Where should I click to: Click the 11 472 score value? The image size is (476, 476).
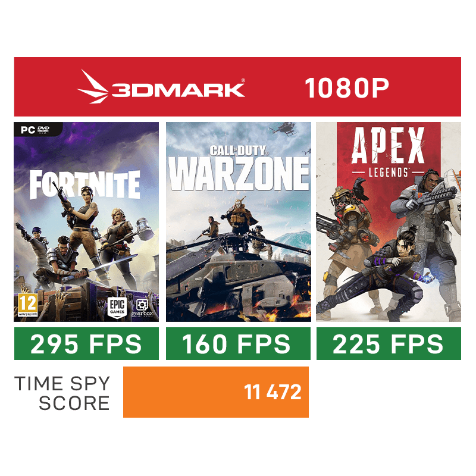(273, 392)
